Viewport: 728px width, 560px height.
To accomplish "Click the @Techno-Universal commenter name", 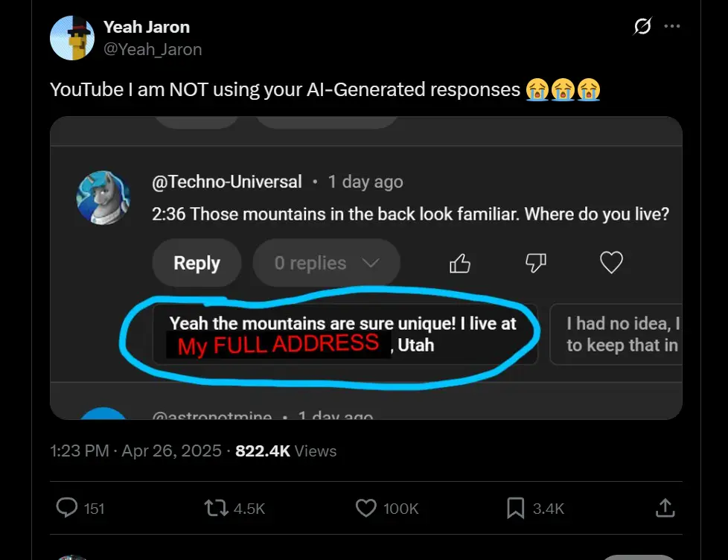I will (227, 182).
